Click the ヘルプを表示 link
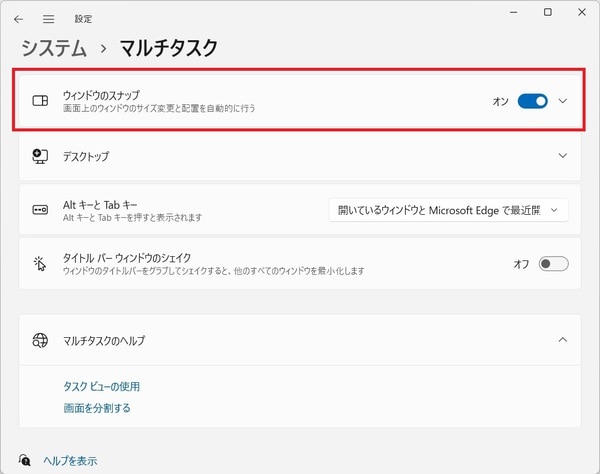Viewport: 600px width, 474px height. [x=70, y=461]
